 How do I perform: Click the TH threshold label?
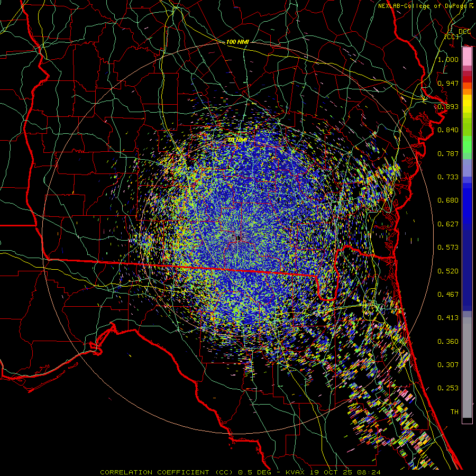click(454, 412)
